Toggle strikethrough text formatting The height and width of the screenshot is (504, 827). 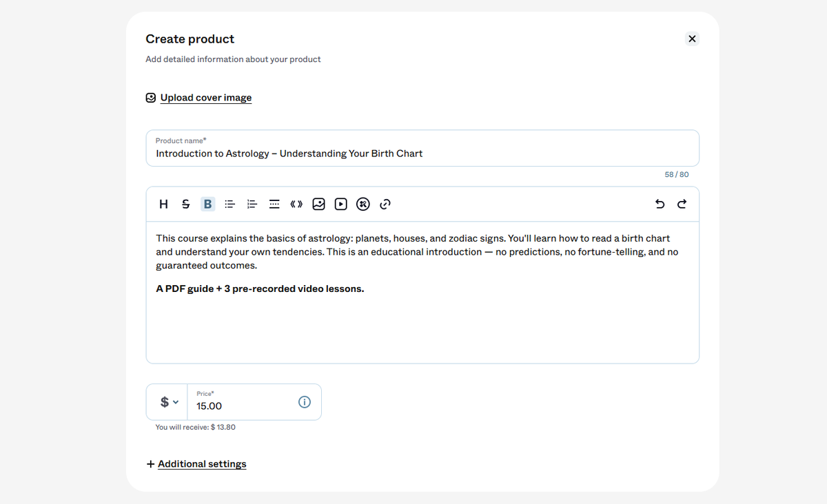click(185, 204)
